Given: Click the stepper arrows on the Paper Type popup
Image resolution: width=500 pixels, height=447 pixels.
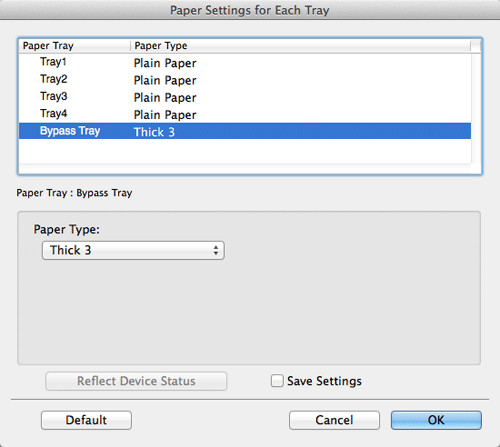Looking at the screenshot, I should click(x=216, y=250).
